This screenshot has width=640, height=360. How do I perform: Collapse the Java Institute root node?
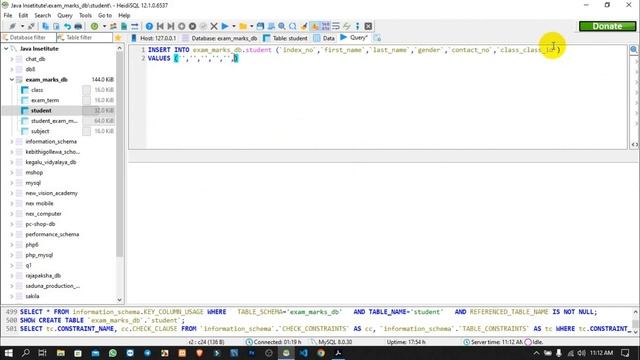click(6, 49)
